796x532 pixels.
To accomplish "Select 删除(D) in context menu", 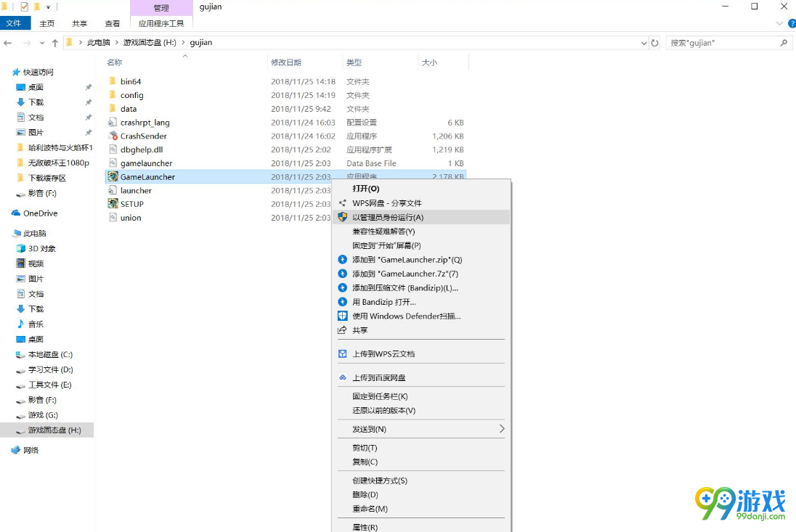I will click(421, 494).
